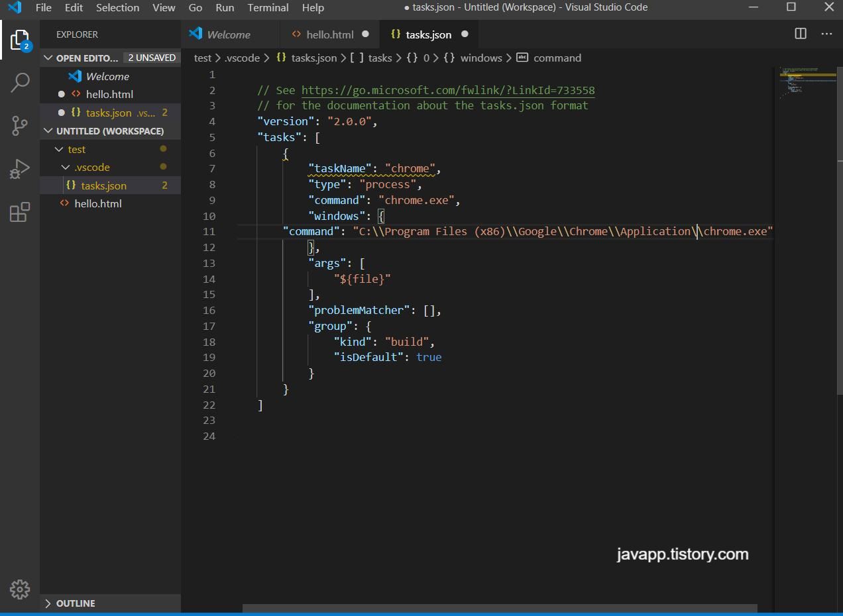Click the "version" key on line 4

(286, 121)
